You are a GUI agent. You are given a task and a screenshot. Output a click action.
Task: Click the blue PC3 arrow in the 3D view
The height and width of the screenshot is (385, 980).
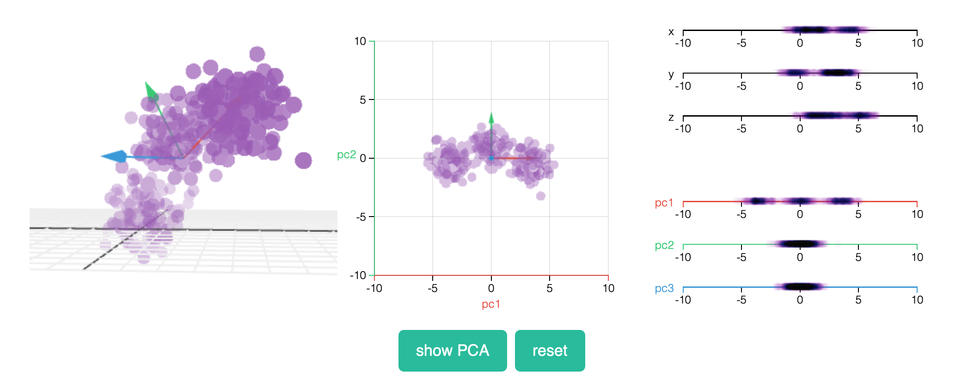116,157
